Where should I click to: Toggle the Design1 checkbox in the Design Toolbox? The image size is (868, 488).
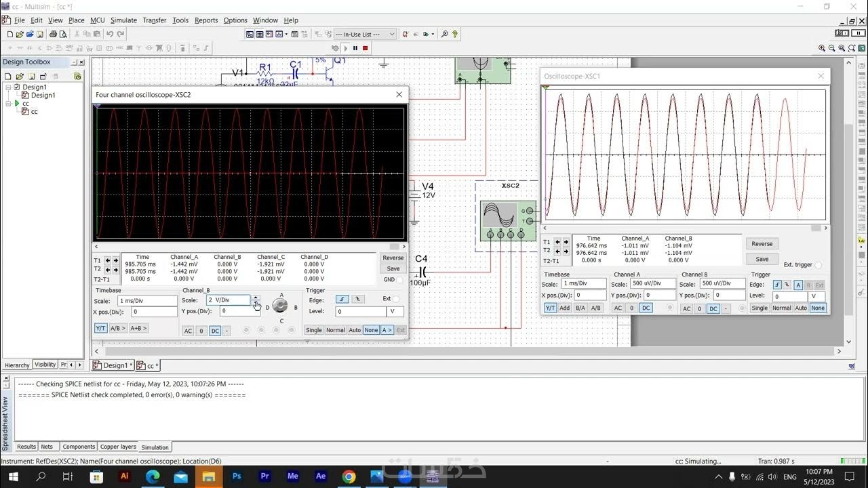click(x=17, y=87)
